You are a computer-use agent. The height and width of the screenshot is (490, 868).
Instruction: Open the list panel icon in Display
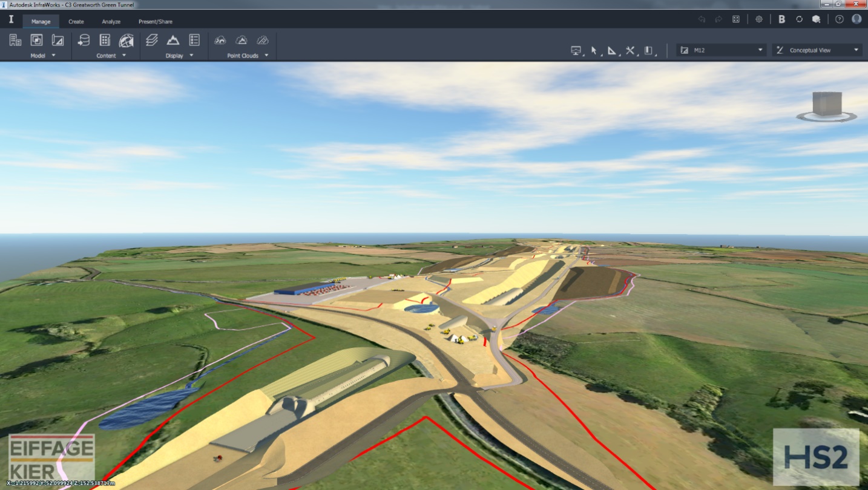coord(194,41)
